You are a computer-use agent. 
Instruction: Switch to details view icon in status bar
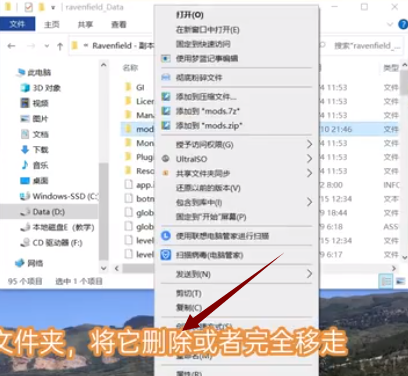386,281
